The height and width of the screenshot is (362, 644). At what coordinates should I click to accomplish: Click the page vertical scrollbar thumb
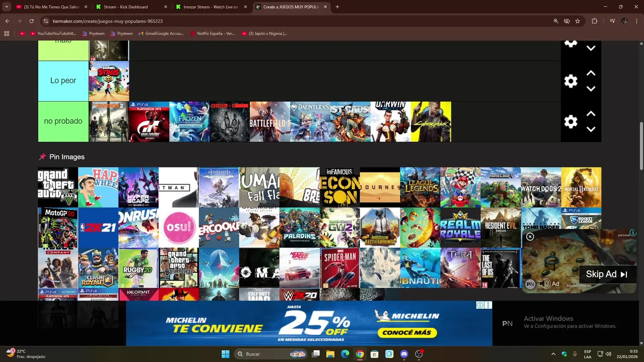pos(641,146)
